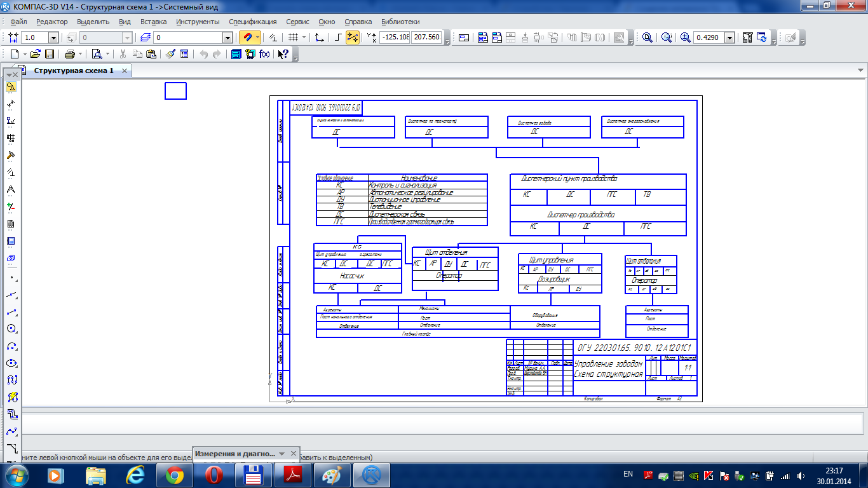Toggle global snaps magnet button

pyautogui.click(x=247, y=38)
